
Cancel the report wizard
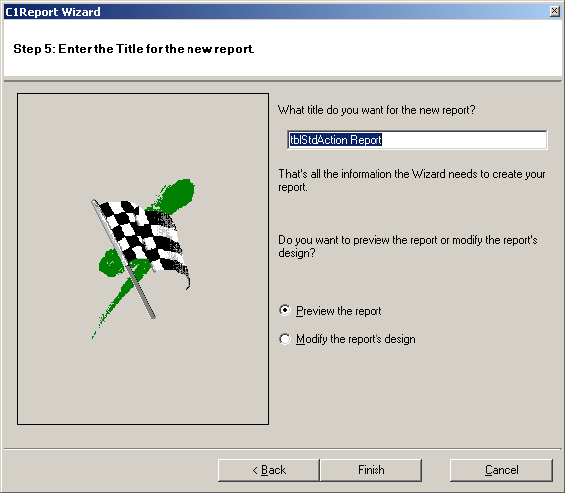(x=501, y=470)
